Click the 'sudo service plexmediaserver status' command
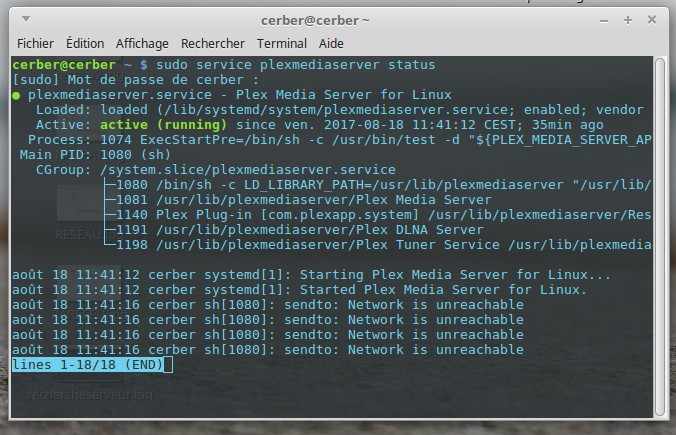 coord(295,65)
